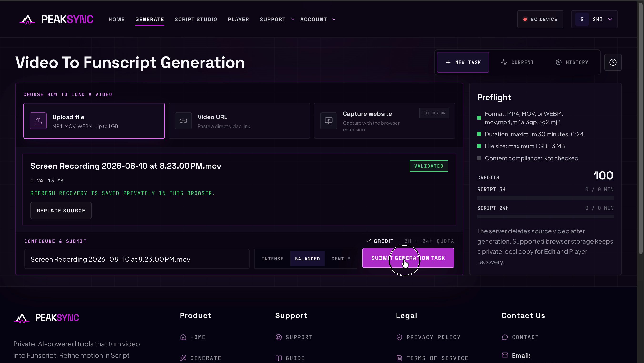Click the file title 'Screen Recording 2026-08-10 at 8.23.00 PM.mov'

coord(126,166)
